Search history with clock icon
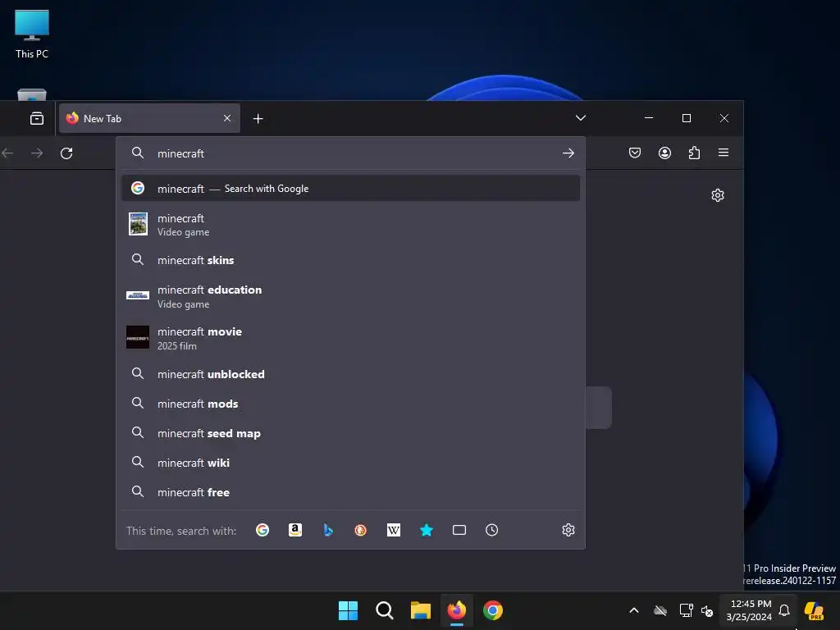 pyautogui.click(x=492, y=530)
